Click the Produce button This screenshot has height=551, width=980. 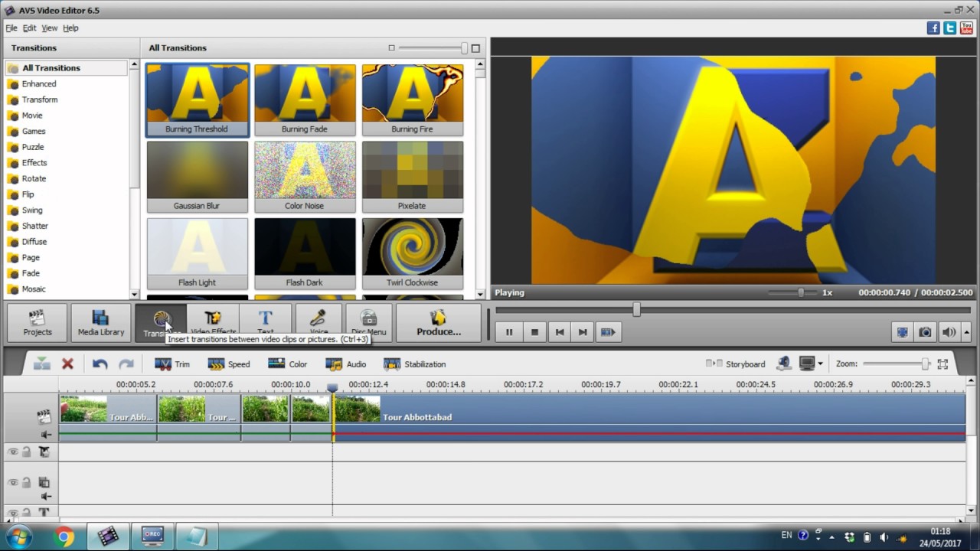click(x=439, y=323)
